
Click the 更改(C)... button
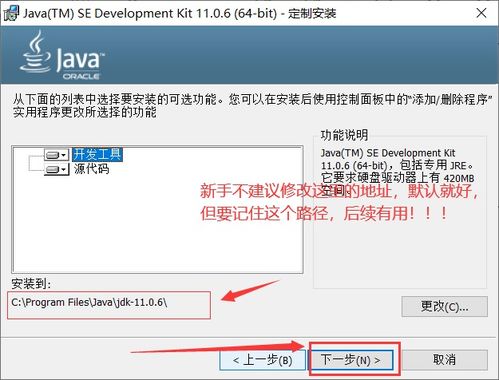point(445,306)
